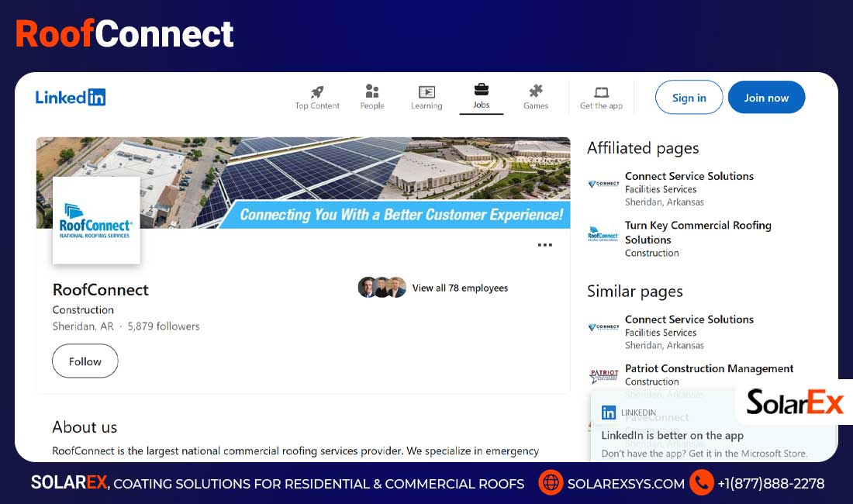The height and width of the screenshot is (504, 853).
Task: Open Patriot Construction Management page
Action: (x=709, y=368)
